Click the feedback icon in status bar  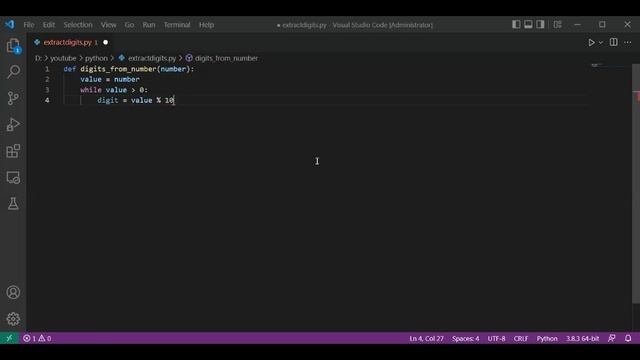pos(611,338)
